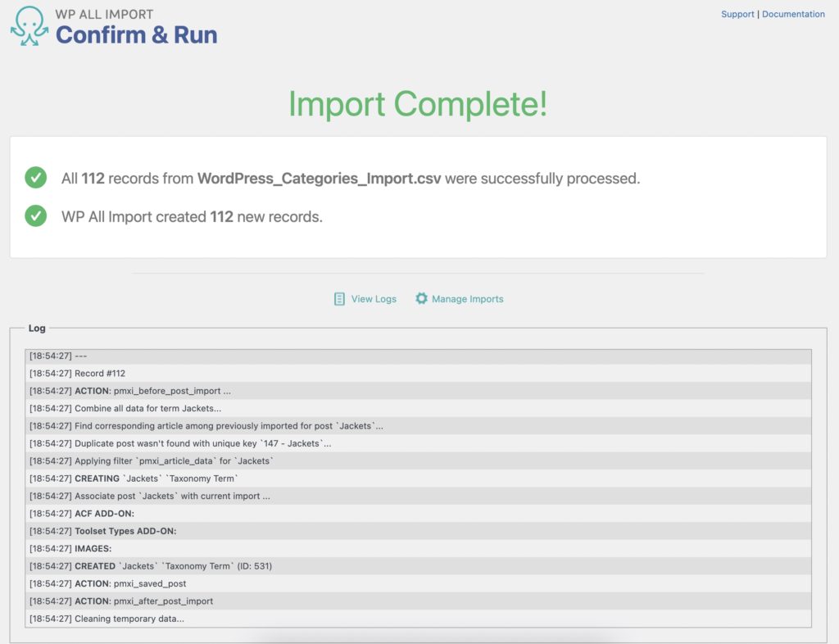Click the green checkmark beside the 112 records message

[35, 177]
